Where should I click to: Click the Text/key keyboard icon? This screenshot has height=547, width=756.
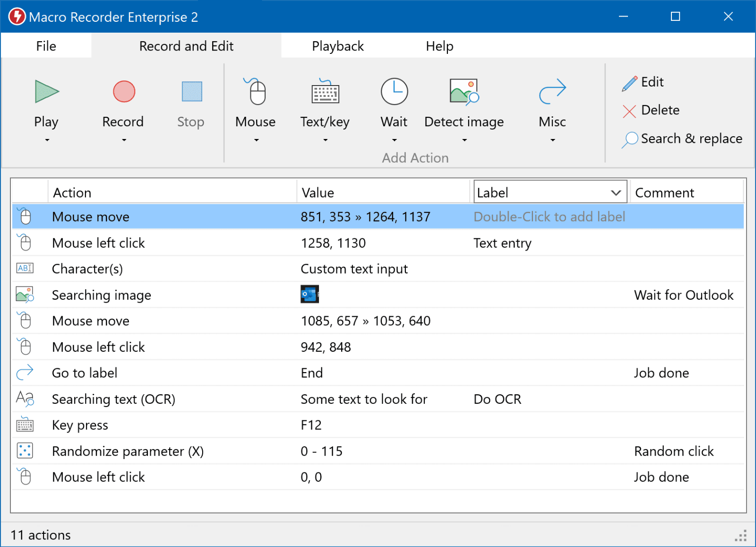pos(324,93)
